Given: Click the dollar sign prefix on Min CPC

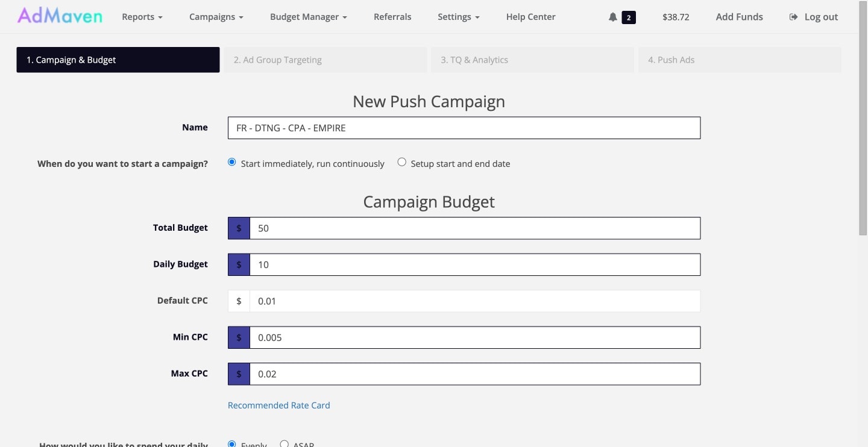Looking at the screenshot, I should [238, 337].
